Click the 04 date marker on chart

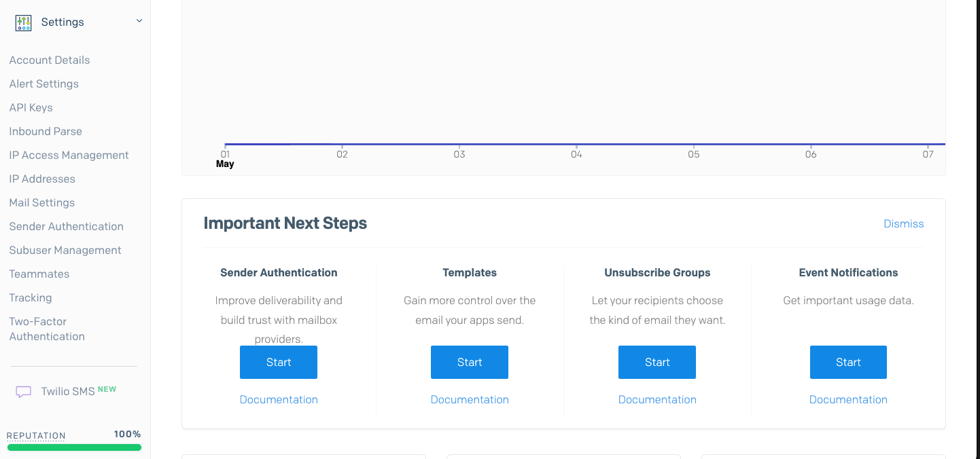click(x=576, y=154)
